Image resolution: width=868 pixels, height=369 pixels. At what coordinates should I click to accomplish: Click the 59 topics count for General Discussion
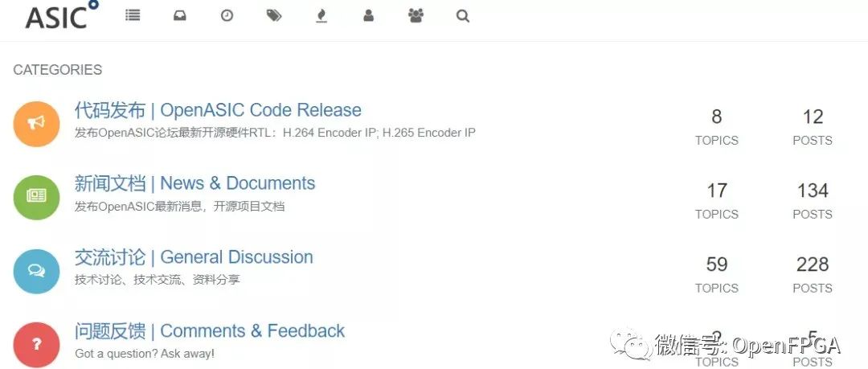(x=717, y=264)
